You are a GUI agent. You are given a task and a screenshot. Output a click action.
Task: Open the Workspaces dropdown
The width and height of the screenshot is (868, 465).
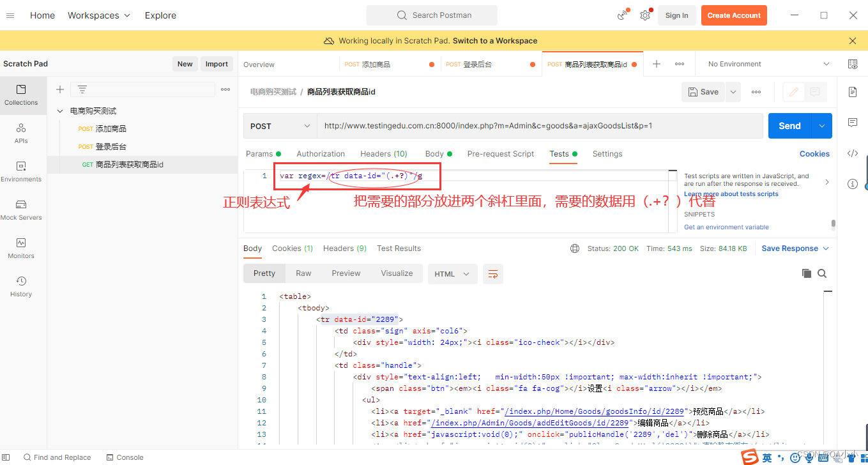coord(99,15)
